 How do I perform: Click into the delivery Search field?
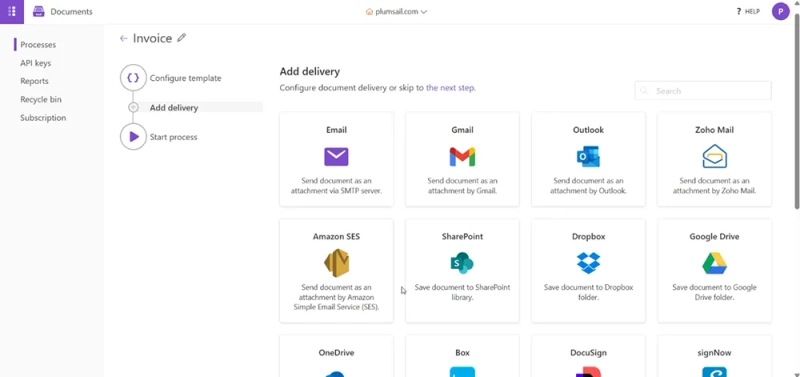pyautogui.click(x=703, y=91)
